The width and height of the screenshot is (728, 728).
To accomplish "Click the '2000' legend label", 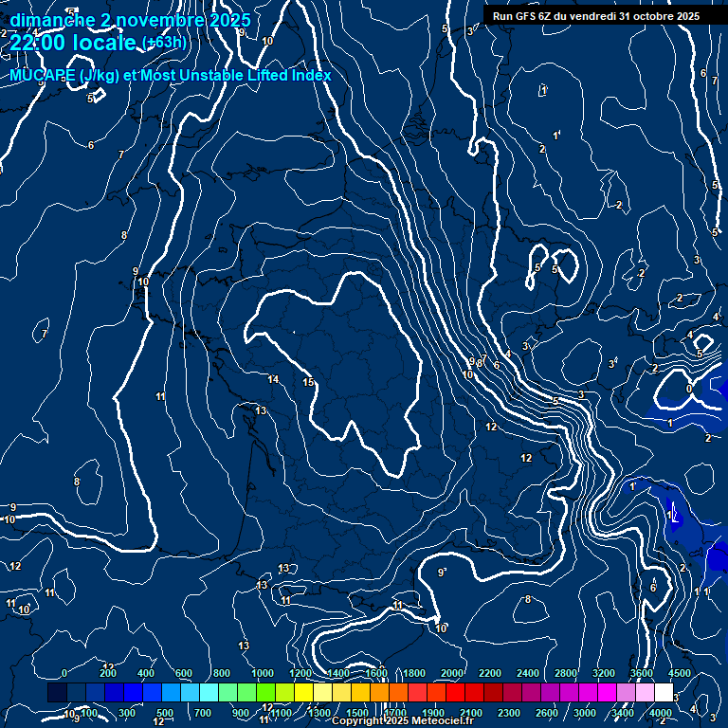I will (x=452, y=673).
